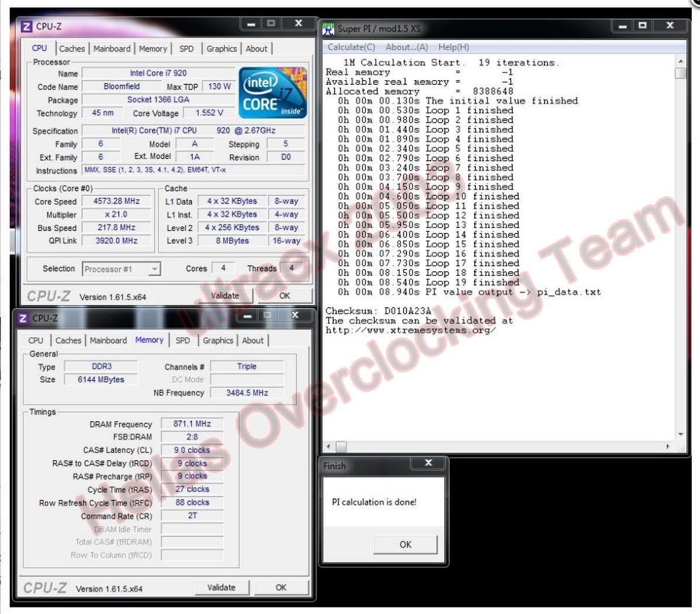This screenshot has height=614, width=700.
Task: Click the Specification field 'Intel(R) Core(TM) i7 CPU 920'
Action: click(x=194, y=131)
